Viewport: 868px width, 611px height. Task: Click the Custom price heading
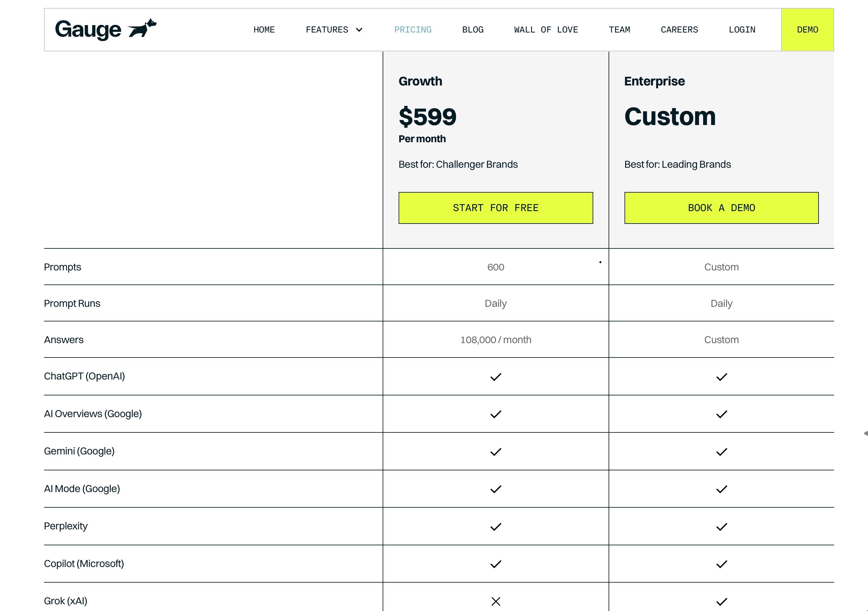coord(670,116)
